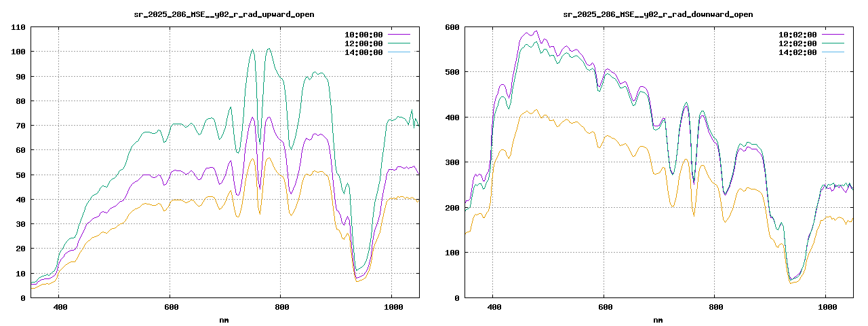868x326 pixels.
Task: Click the purple line sample beside 10:02:00
Action: point(833,34)
